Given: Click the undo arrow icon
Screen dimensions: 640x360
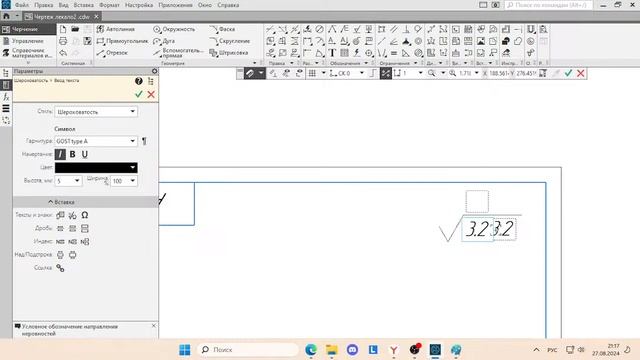Looking at the screenshot, I should pyautogui.click(x=63, y=53).
